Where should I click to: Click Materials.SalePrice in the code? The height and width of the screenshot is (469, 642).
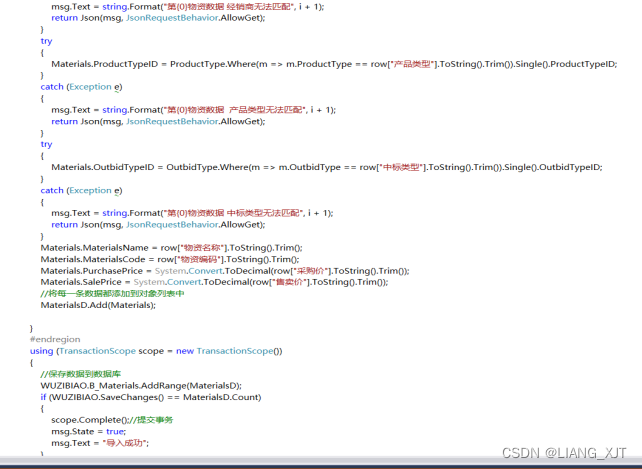[x=81, y=282]
